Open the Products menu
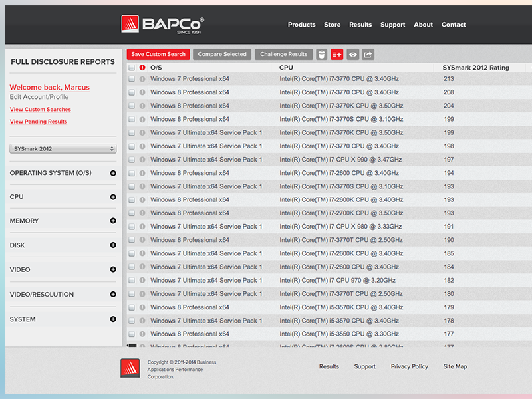This screenshot has width=532, height=399. click(x=302, y=25)
